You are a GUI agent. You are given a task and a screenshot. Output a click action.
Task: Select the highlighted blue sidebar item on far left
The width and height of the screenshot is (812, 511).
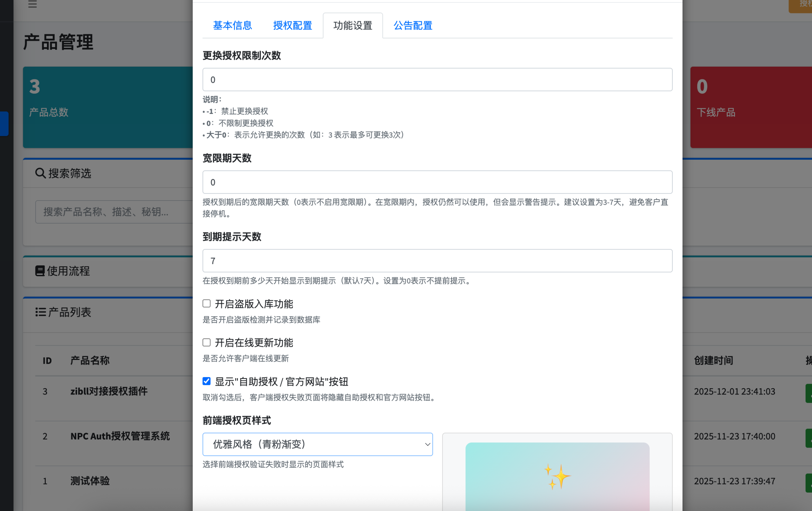coord(4,123)
